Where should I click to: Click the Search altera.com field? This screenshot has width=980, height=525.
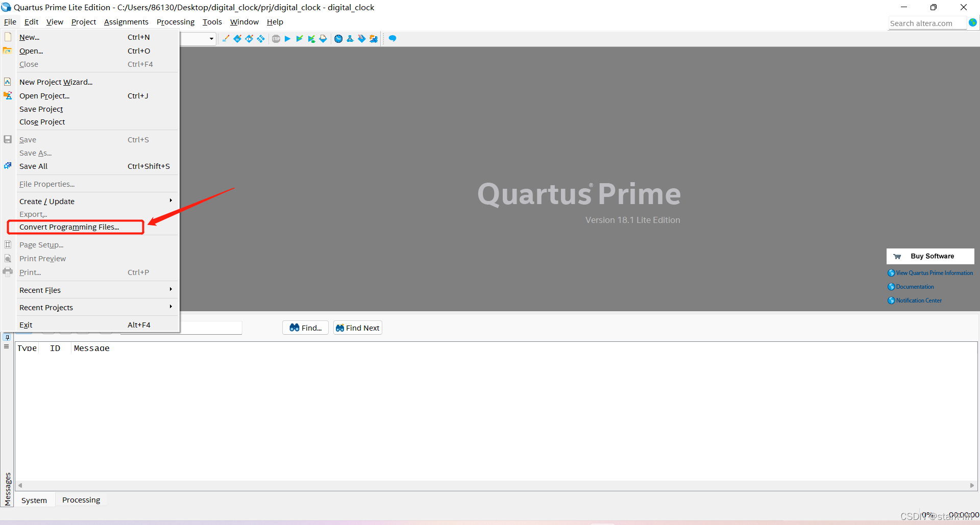[x=927, y=23]
